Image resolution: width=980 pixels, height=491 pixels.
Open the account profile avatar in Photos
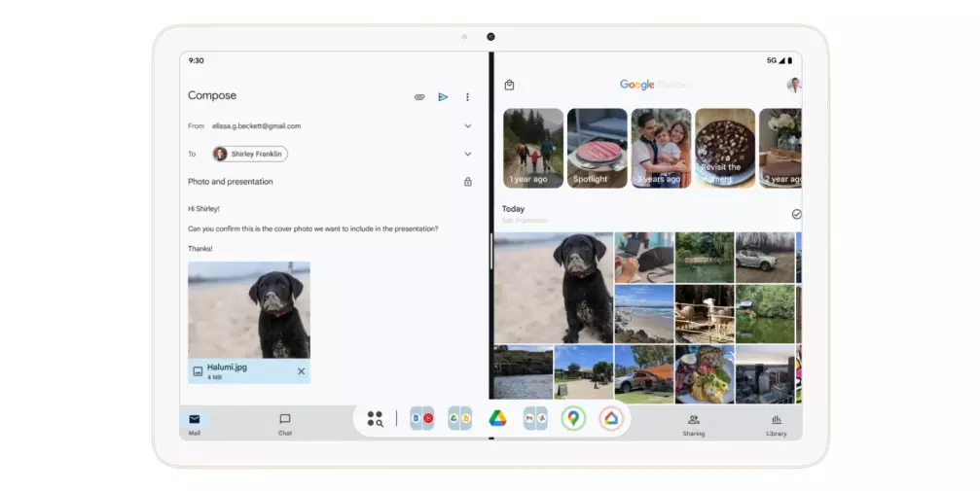coord(794,85)
